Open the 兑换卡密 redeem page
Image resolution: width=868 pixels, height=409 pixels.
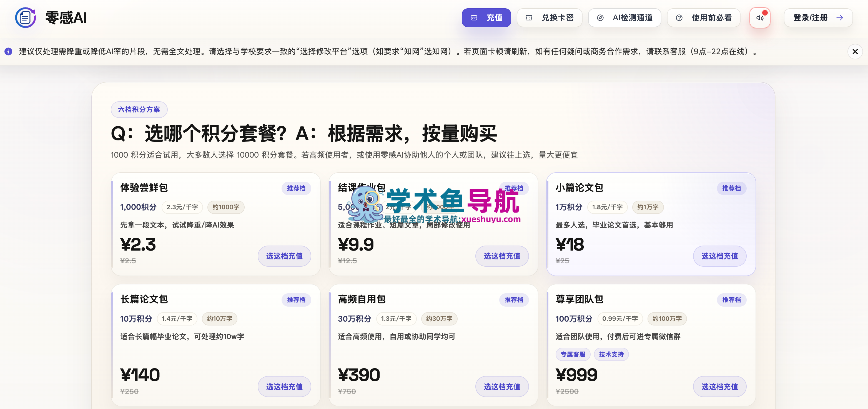550,18
